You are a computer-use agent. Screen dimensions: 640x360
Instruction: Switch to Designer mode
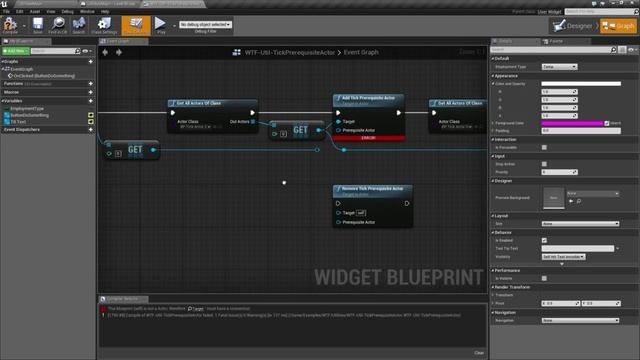[x=572, y=26]
